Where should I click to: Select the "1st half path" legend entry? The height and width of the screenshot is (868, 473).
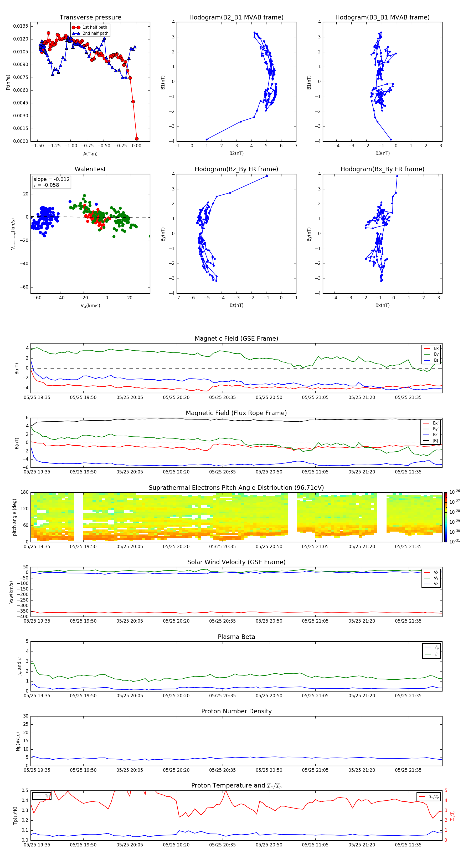[90, 27]
